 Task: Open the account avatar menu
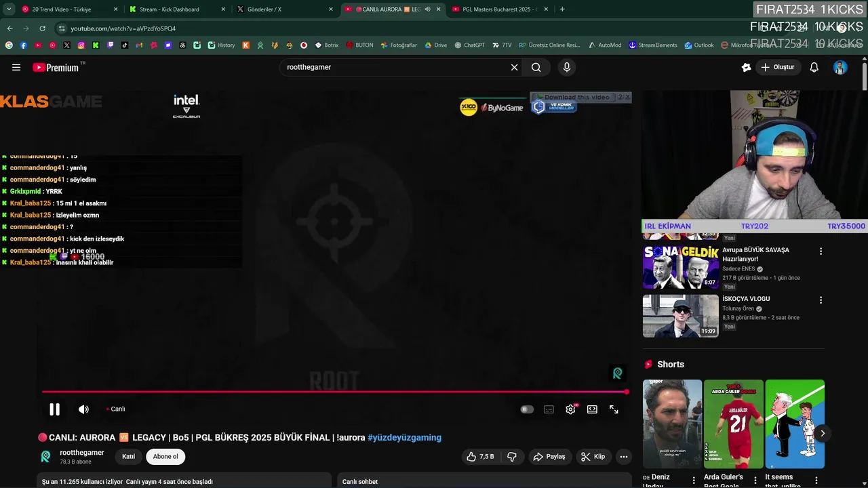840,67
